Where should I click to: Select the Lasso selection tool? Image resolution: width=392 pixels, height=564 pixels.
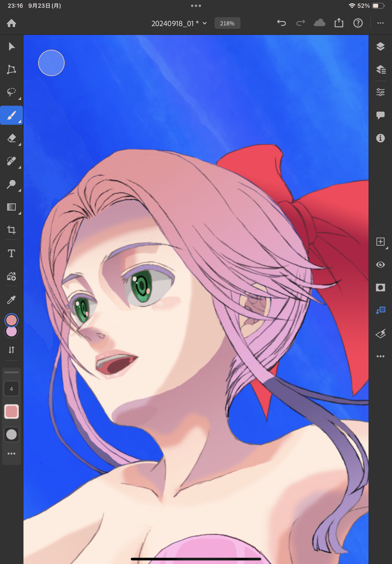[11, 92]
